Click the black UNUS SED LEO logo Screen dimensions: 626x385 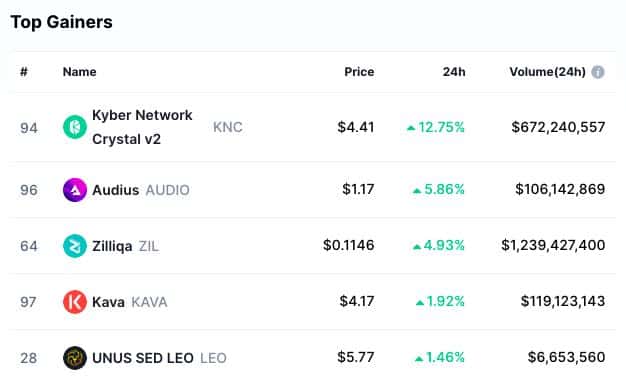(x=75, y=358)
